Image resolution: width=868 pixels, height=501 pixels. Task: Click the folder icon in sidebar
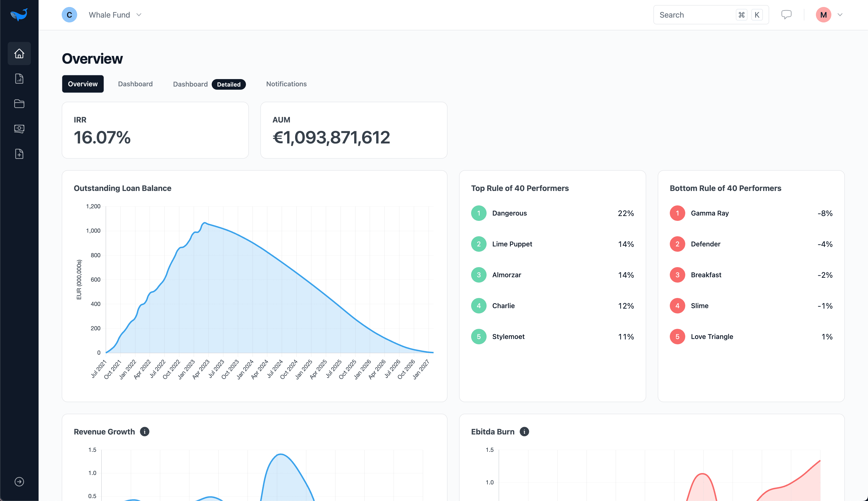coord(19,103)
